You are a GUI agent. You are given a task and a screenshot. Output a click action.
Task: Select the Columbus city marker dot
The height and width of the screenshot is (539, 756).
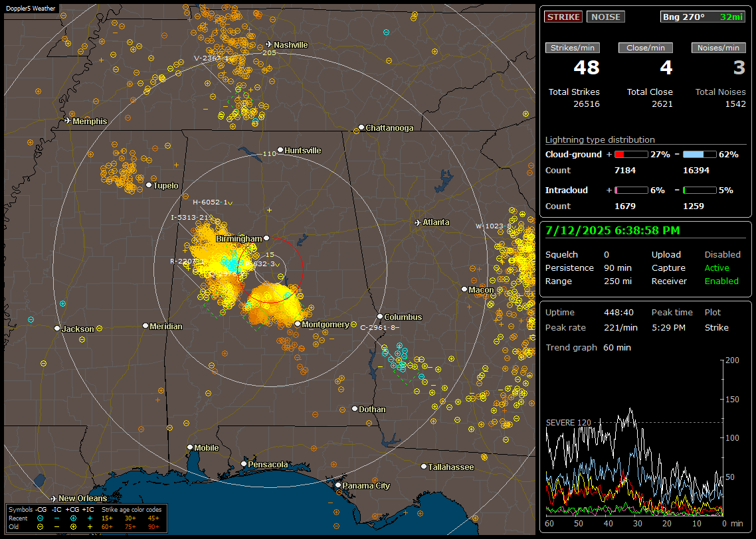coord(380,317)
